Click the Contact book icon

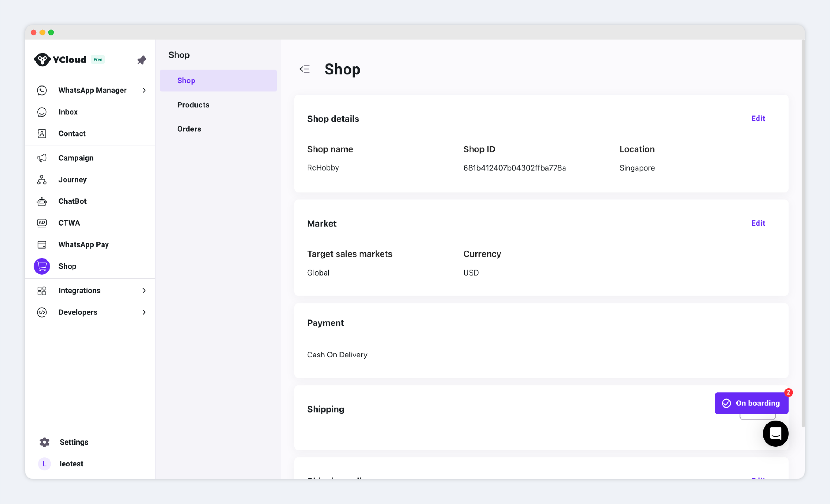click(42, 134)
